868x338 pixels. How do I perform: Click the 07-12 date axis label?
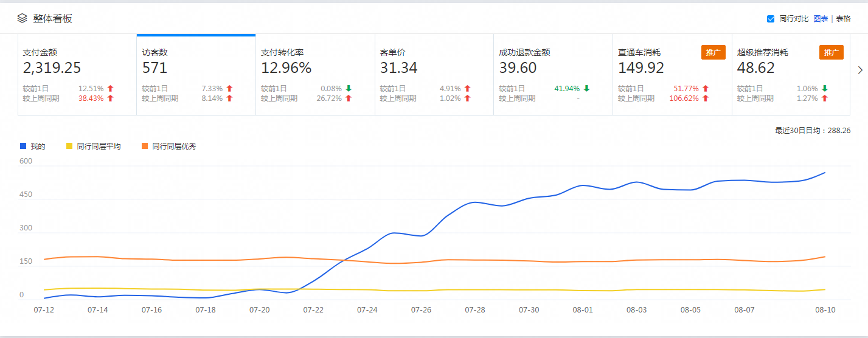[44, 310]
